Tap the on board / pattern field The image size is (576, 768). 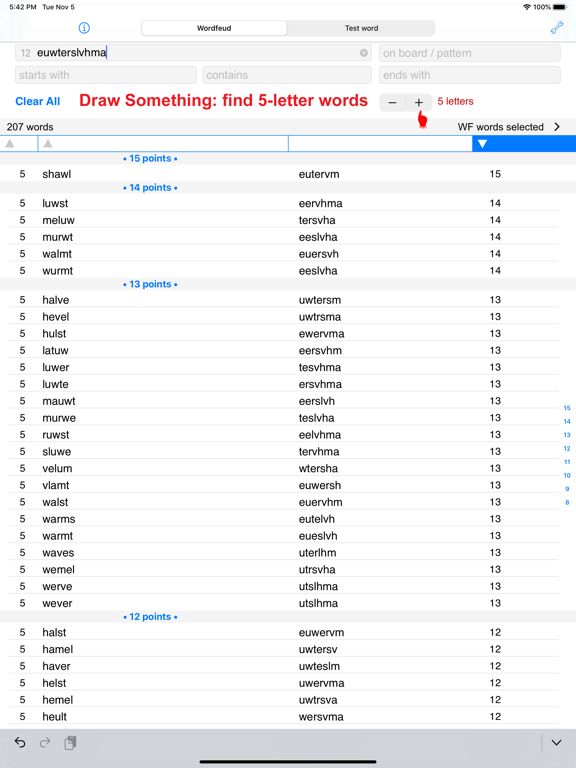click(470, 53)
